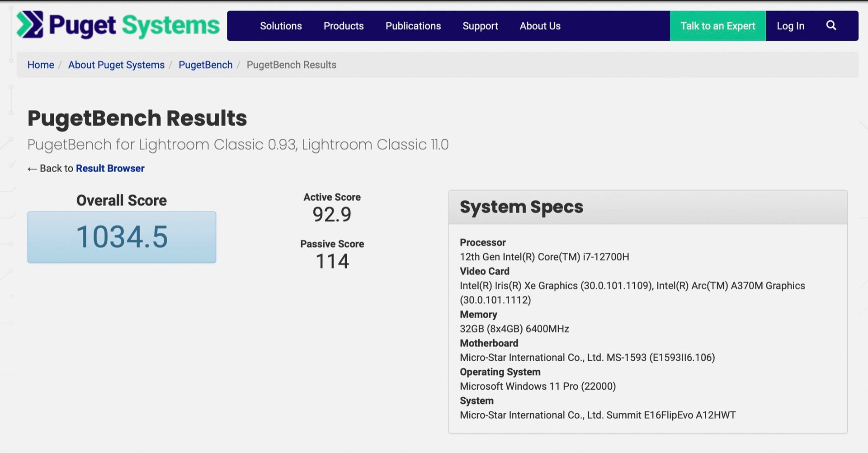Image resolution: width=868 pixels, height=453 pixels.
Task: Open the Support menu
Action: tap(480, 26)
